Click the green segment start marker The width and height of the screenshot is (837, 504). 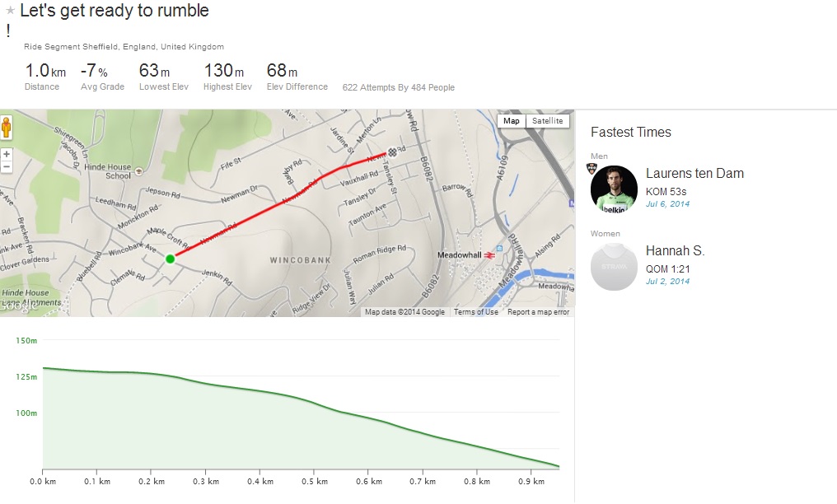(x=171, y=259)
